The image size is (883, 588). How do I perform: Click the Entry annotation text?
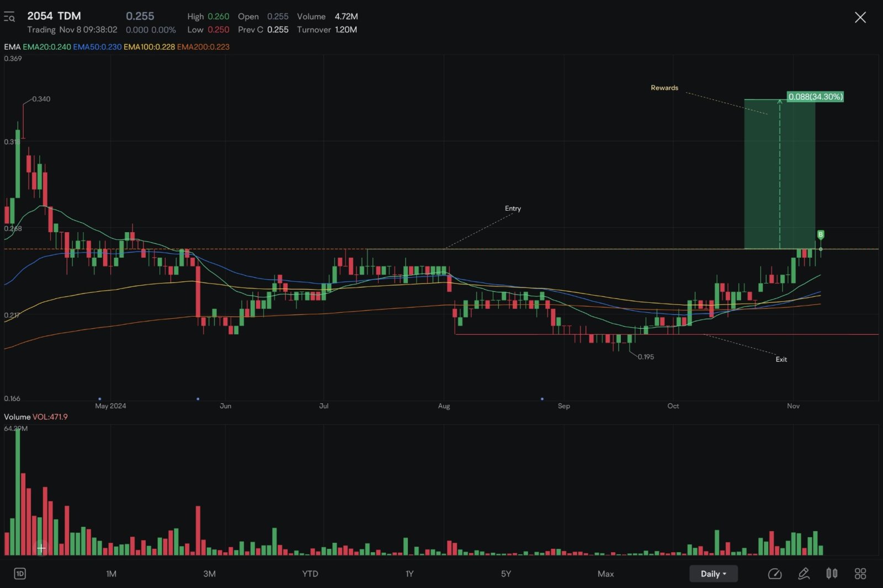513,209
